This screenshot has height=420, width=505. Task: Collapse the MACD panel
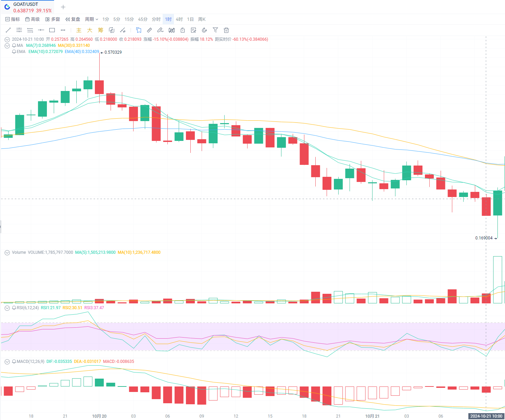pyautogui.click(x=7, y=362)
